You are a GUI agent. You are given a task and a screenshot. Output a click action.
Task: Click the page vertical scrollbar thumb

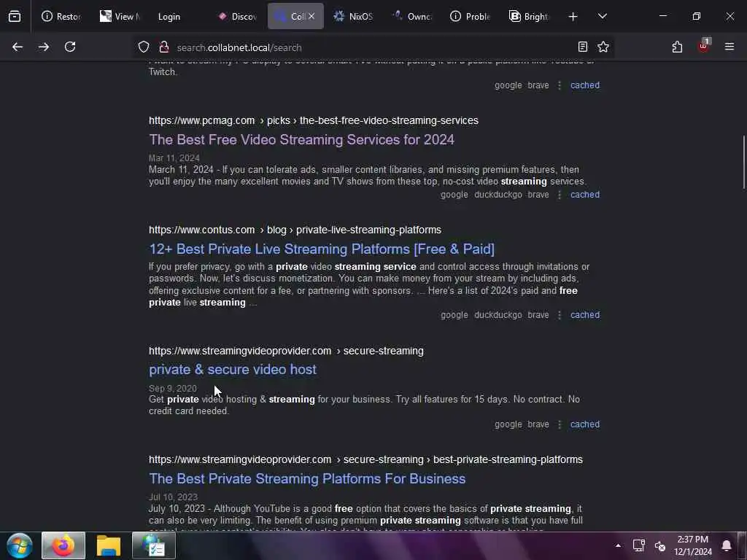(743, 163)
